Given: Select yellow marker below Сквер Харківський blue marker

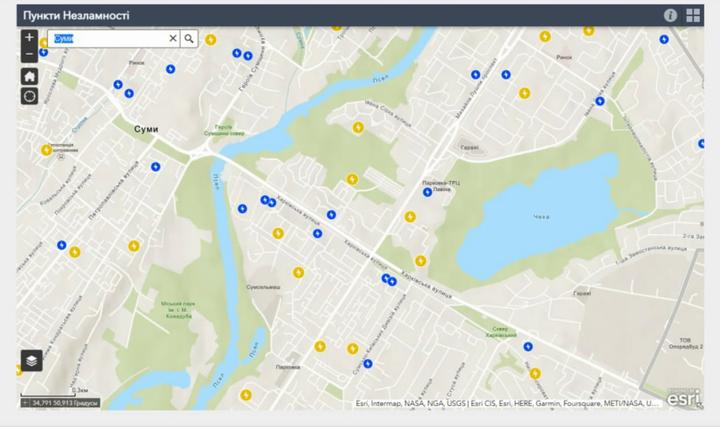Looking at the screenshot, I should coord(535,374).
